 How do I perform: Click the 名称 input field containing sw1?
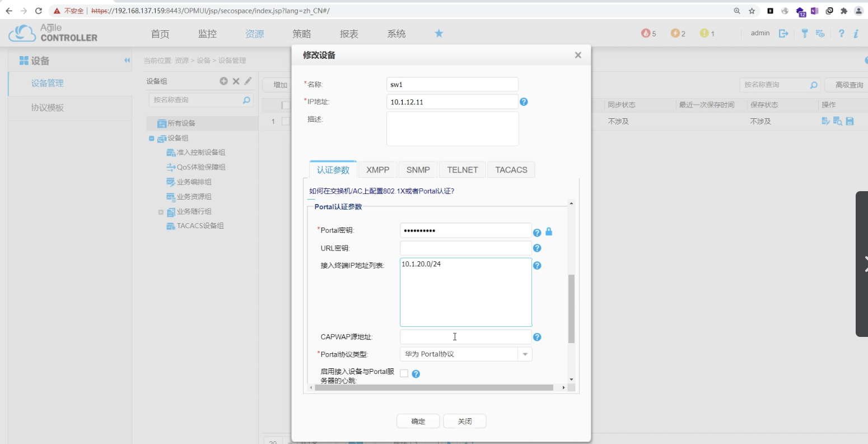point(452,85)
